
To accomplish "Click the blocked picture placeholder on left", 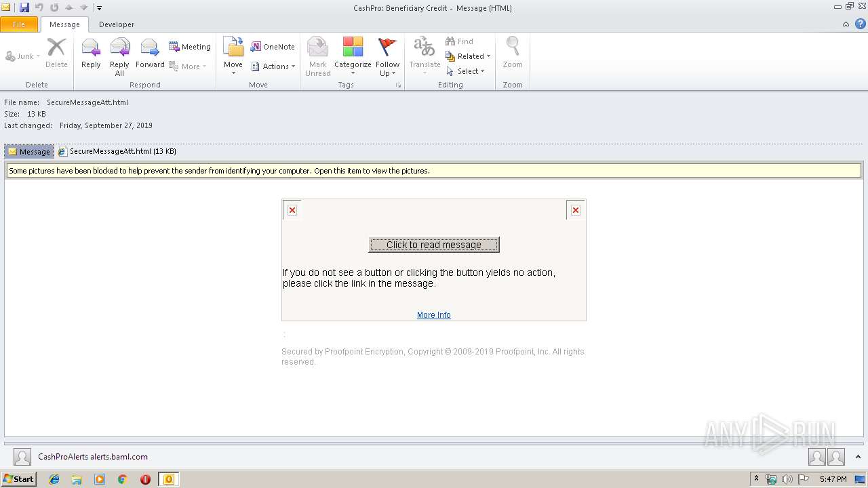I will (292, 210).
